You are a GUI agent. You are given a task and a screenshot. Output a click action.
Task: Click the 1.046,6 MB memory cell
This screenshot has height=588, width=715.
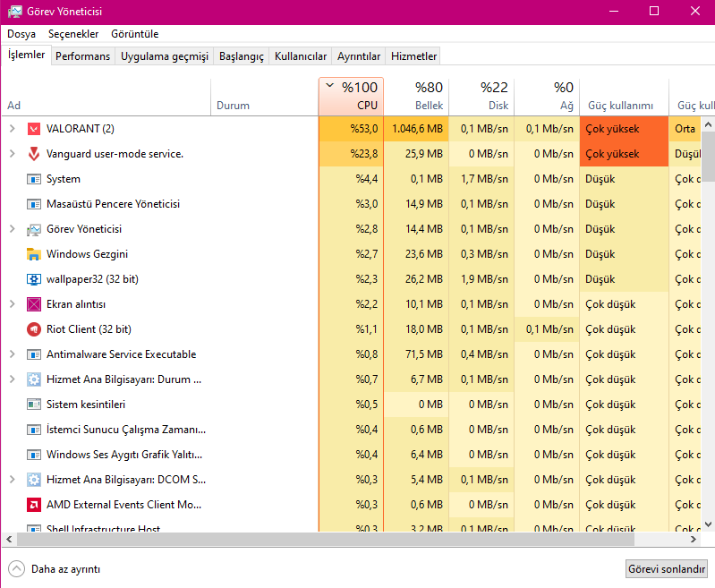click(x=416, y=129)
